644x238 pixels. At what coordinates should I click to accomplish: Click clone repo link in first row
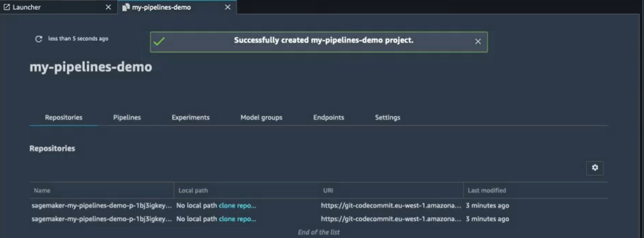pos(237,205)
